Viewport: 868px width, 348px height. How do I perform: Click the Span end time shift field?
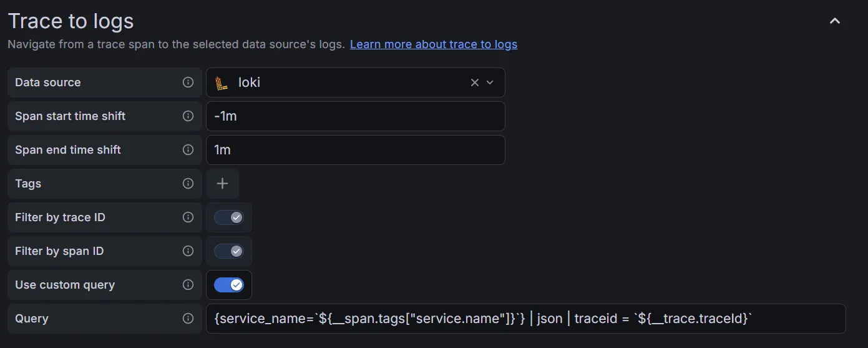[x=355, y=150]
